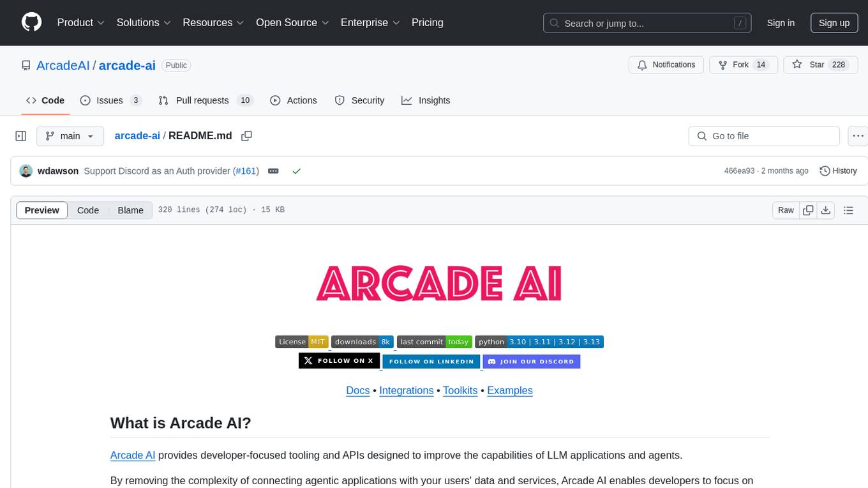The width and height of the screenshot is (868, 488).
Task: Click the arcade-ai breadcrumb link
Action: click(137, 135)
